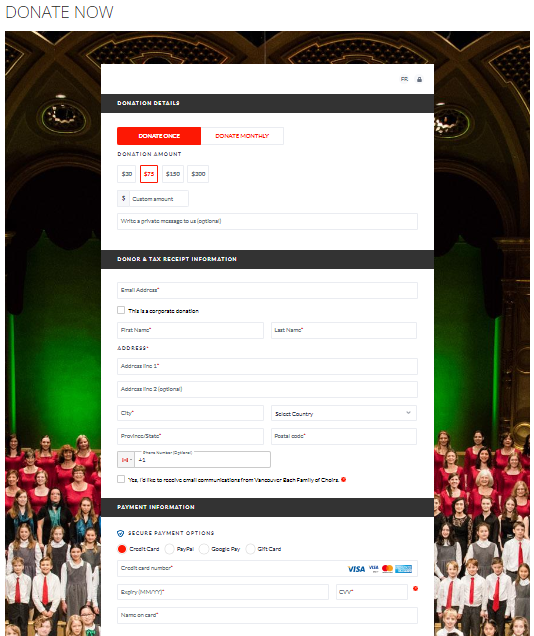Click the American Express logo
The width and height of the screenshot is (534, 636).
(403, 569)
